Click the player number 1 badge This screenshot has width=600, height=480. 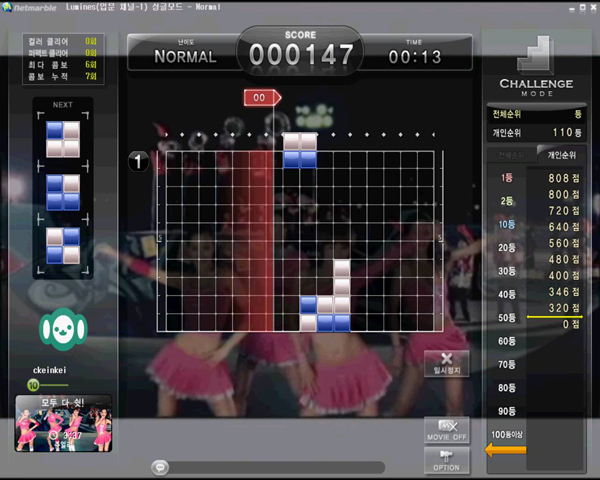(141, 161)
